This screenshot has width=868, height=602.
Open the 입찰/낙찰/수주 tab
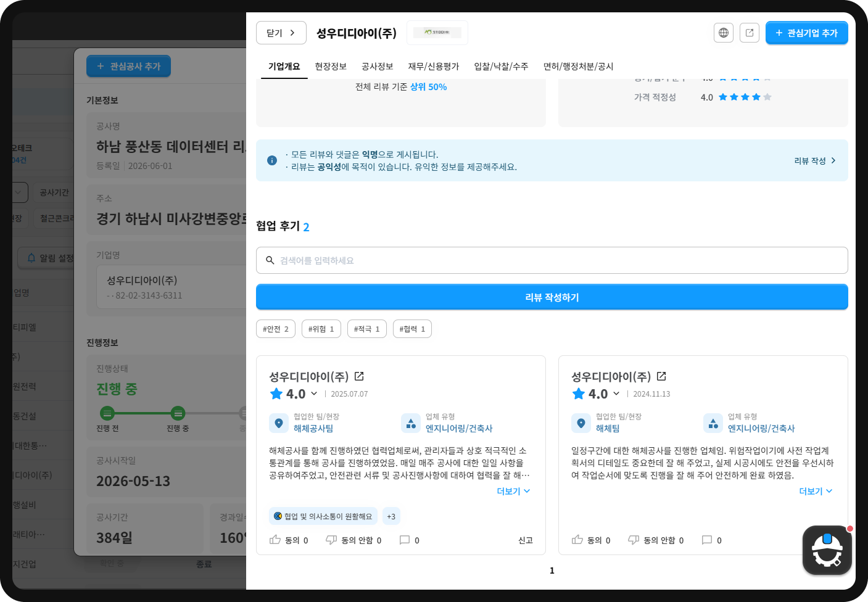pyautogui.click(x=501, y=67)
